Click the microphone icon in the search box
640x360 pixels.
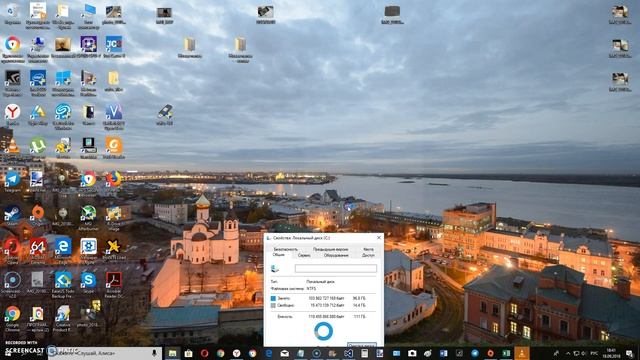[154, 353]
